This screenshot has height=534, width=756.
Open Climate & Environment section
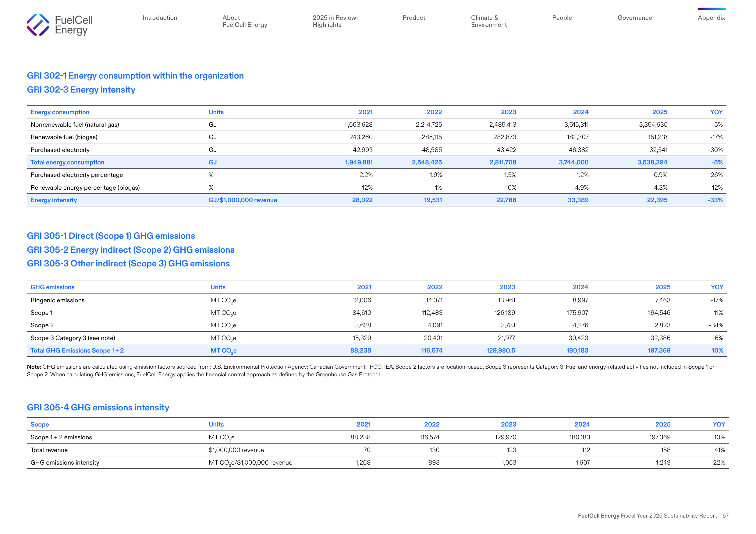[x=489, y=21]
